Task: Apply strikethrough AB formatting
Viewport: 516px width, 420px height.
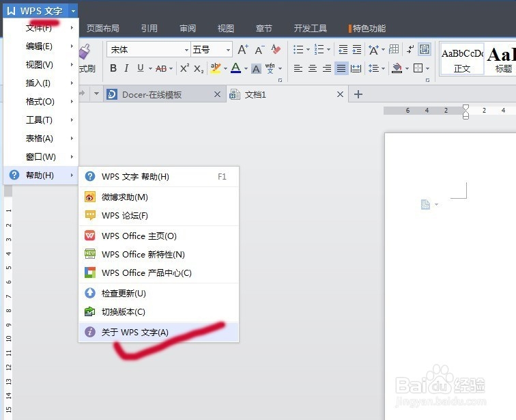Action: tap(161, 68)
